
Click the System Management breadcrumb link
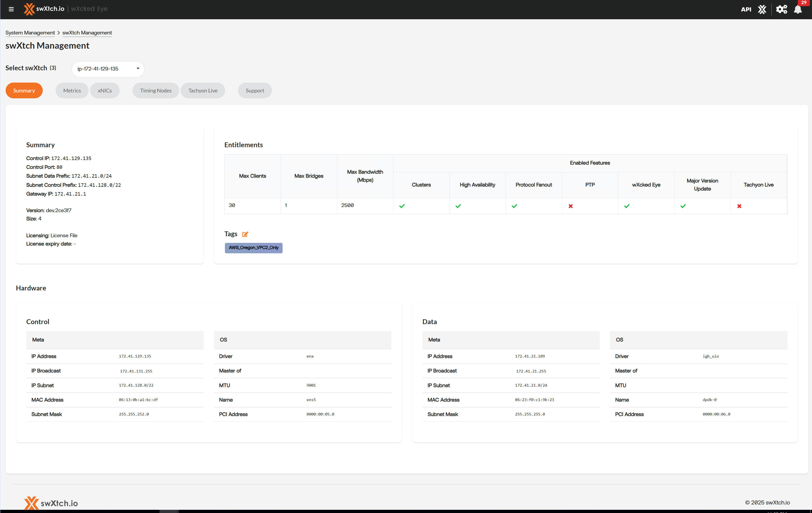pyautogui.click(x=30, y=33)
